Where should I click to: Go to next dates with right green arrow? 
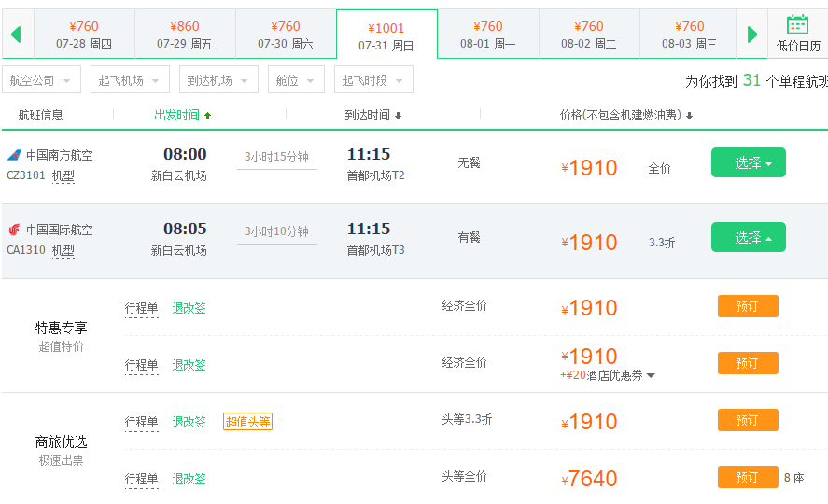pos(752,35)
